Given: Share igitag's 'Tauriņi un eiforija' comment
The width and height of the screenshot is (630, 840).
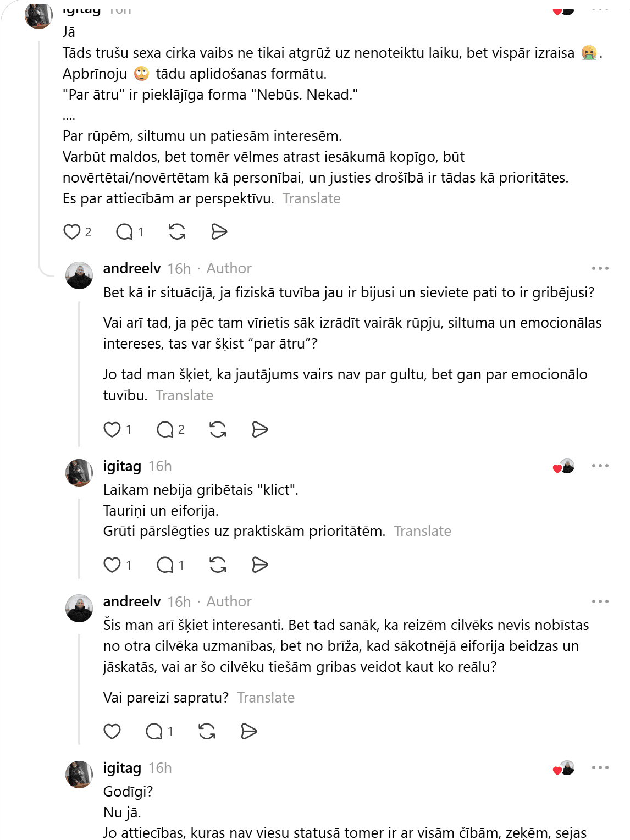Looking at the screenshot, I should pos(259,565).
